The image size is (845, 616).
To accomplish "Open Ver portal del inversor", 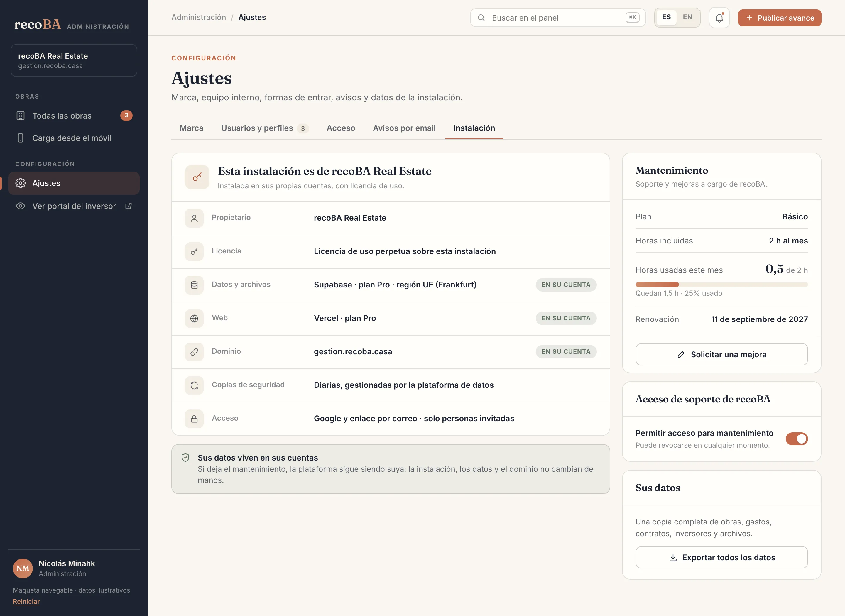I will pos(74,206).
